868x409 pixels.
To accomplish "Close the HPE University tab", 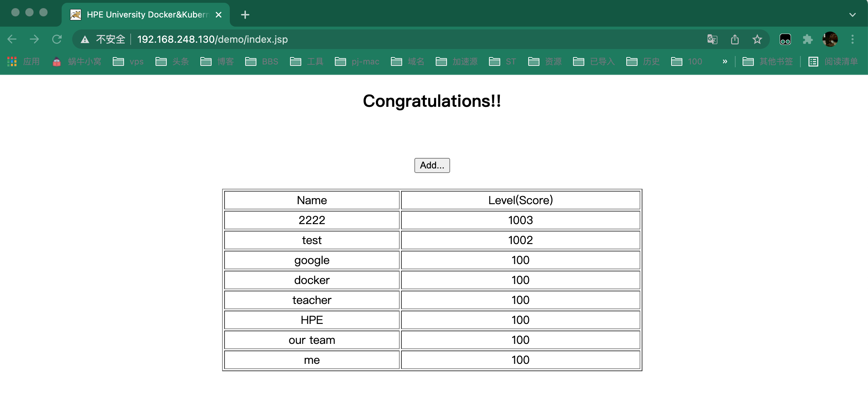I will click(x=219, y=15).
